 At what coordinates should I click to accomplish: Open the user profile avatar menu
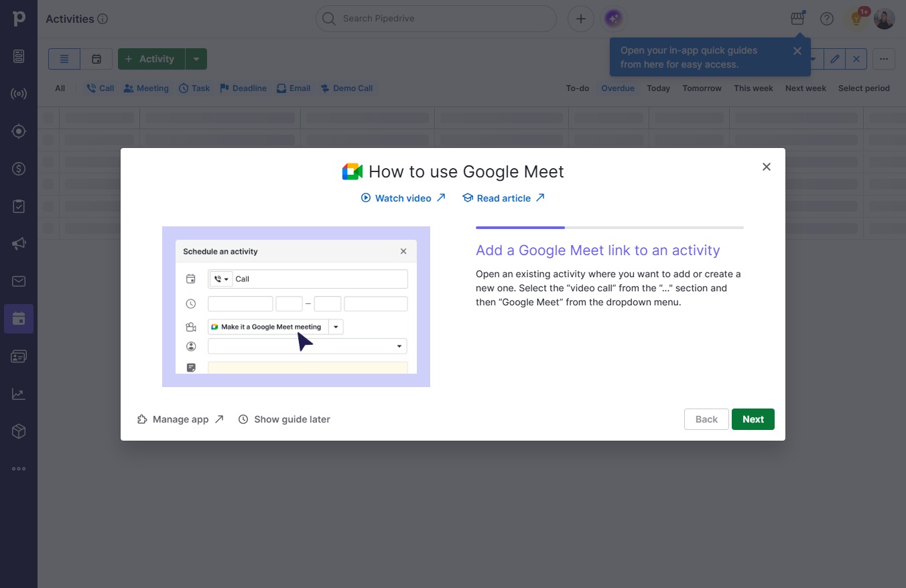[x=885, y=19]
